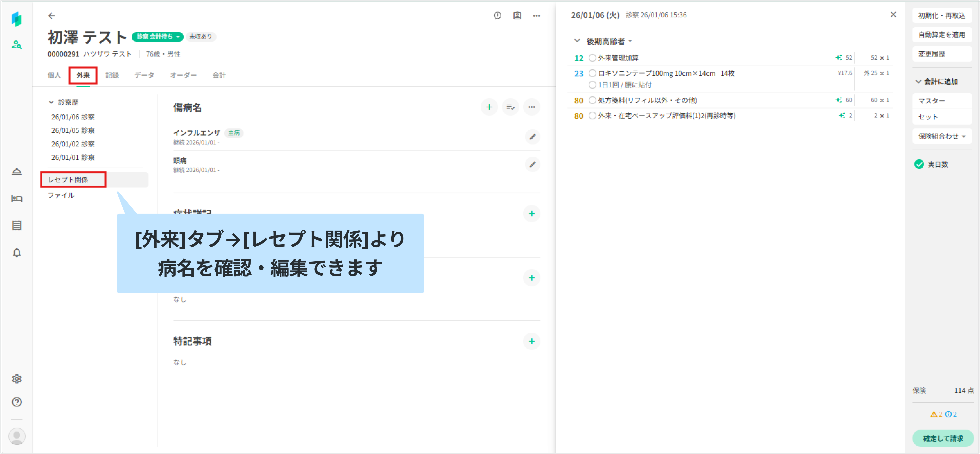Open the 診察 会計待ち status dropdown

pos(158,36)
